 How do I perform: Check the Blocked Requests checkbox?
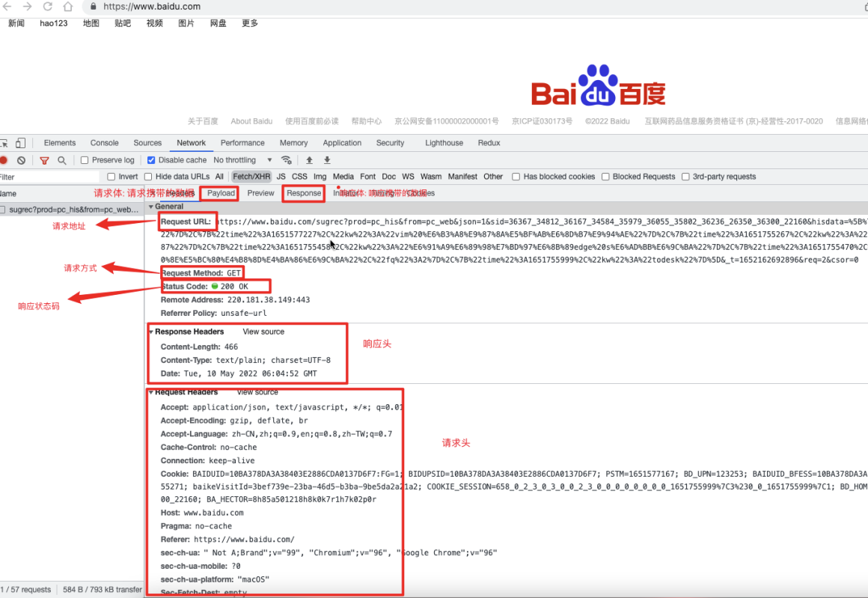coord(605,177)
